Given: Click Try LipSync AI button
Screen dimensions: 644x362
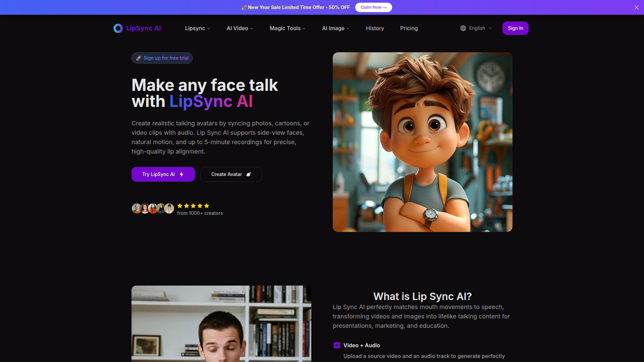Looking at the screenshot, I should tap(163, 174).
